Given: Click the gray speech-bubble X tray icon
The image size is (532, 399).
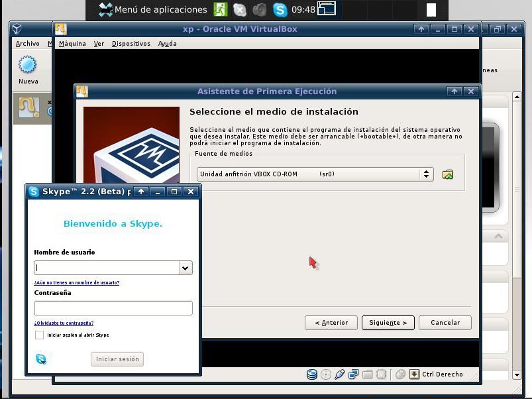Looking at the screenshot, I should click(240, 9).
